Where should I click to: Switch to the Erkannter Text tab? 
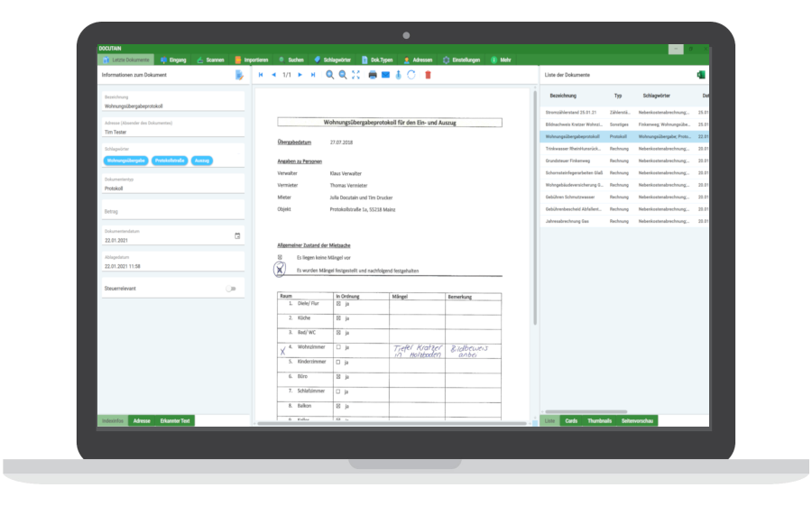174,421
